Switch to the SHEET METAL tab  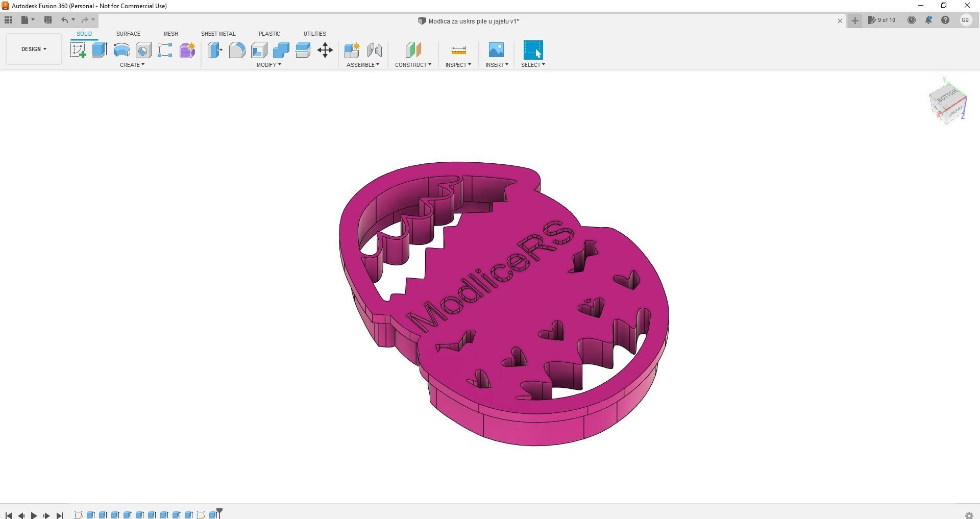[x=218, y=34]
